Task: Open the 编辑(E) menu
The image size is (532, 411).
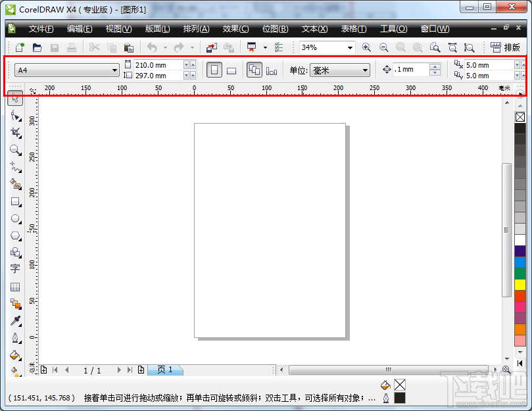Action: pos(80,29)
